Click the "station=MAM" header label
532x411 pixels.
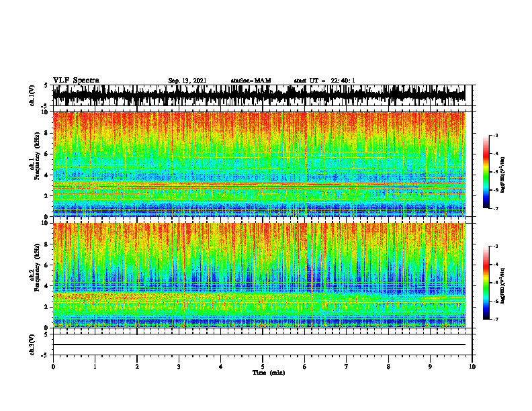[x=251, y=81]
